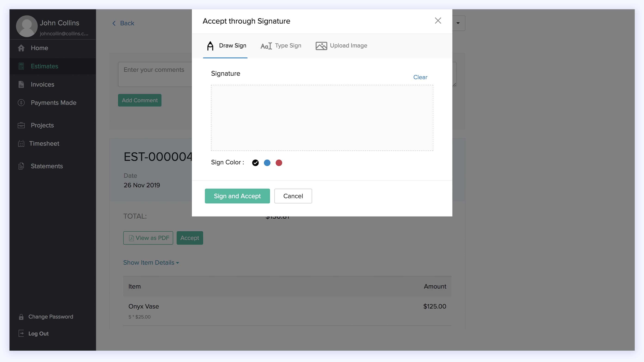Clear the drawn signature
644x362 pixels.
pyautogui.click(x=420, y=77)
